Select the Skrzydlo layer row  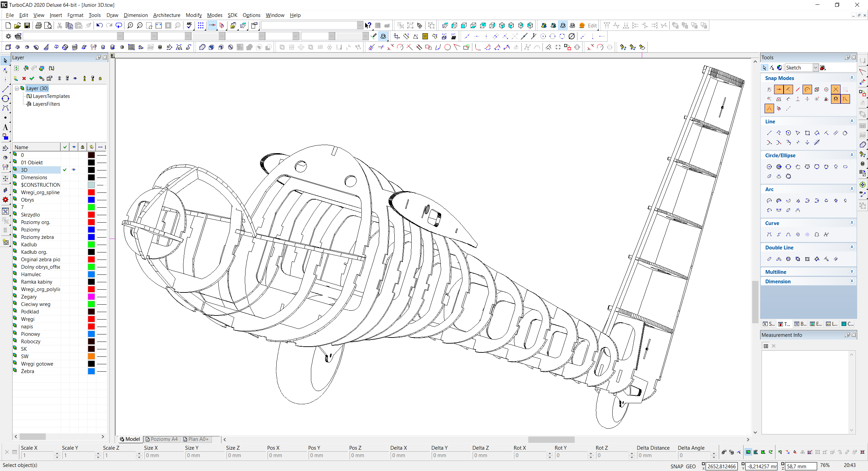[x=31, y=215]
